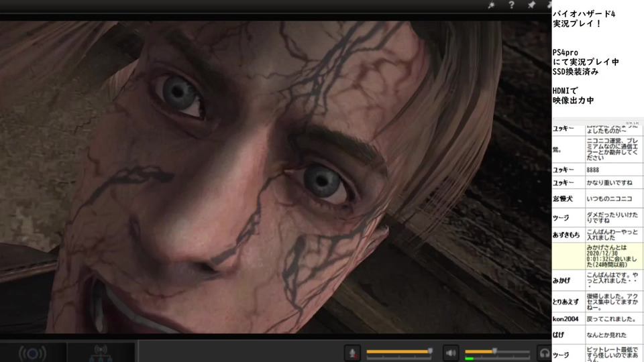The height and width of the screenshot is (362, 644).
Task: Select the text 実況プレイ！
Action: pyautogui.click(x=577, y=24)
